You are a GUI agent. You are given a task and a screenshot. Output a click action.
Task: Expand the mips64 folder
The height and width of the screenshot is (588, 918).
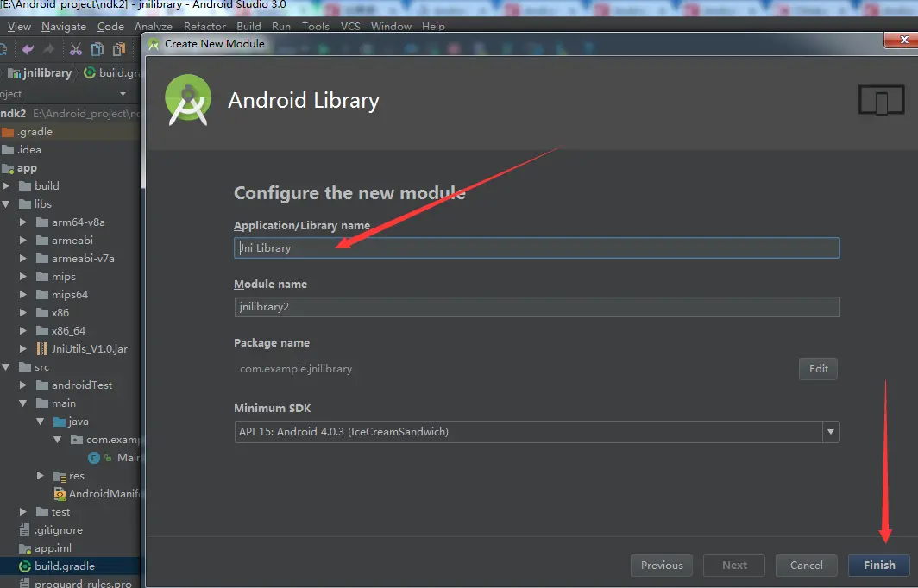point(22,294)
